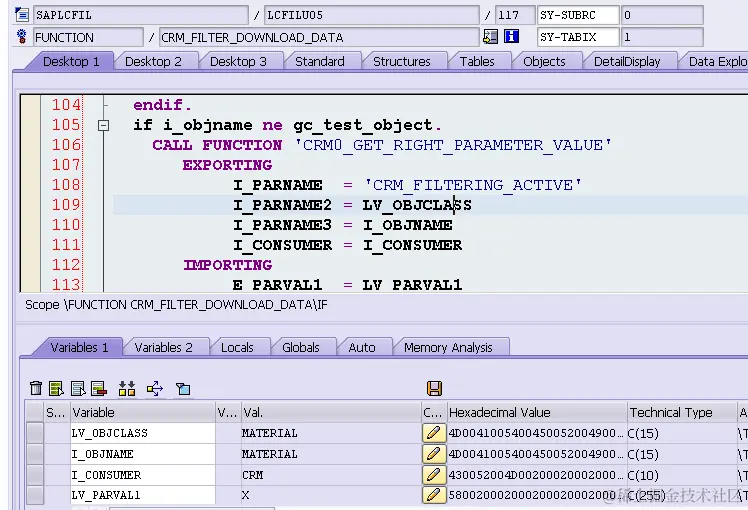Click the S... column header
This screenshot has width=748, height=510.
(x=56, y=412)
